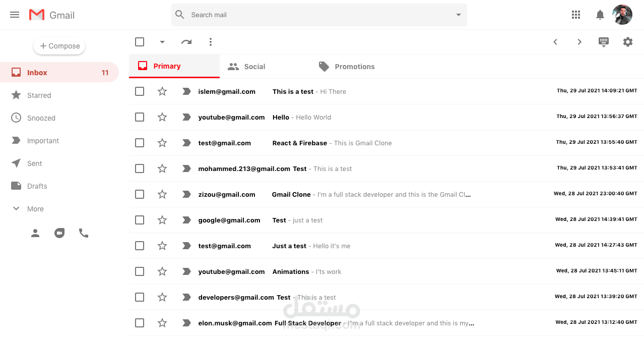Image resolution: width=644 pixels, height=338 pixels.
Task: Select the developers@gmail.com email checkbox
Action: (x=140, y=297)
